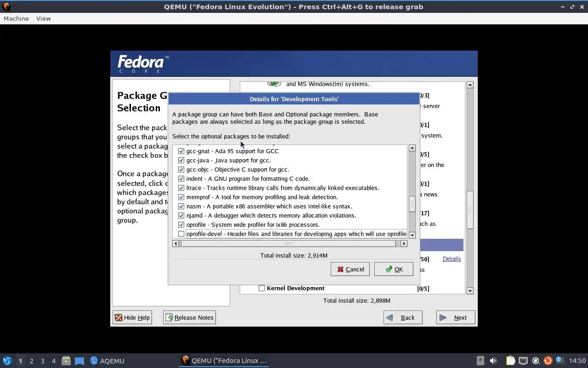Image resolution: width=588 pixels, height=368 pixels.
Task: Open the file manager from the taskbar
Action: (66, 361)
